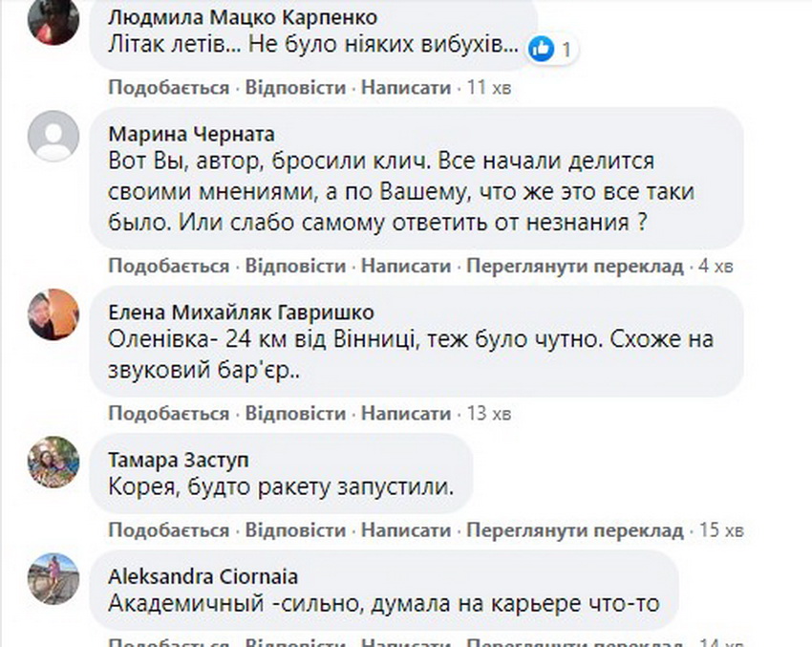Viewport: 812px width, 647px height.
Task: Click Написати under Марина Черната's comment
Action: (x=405, y=265)
